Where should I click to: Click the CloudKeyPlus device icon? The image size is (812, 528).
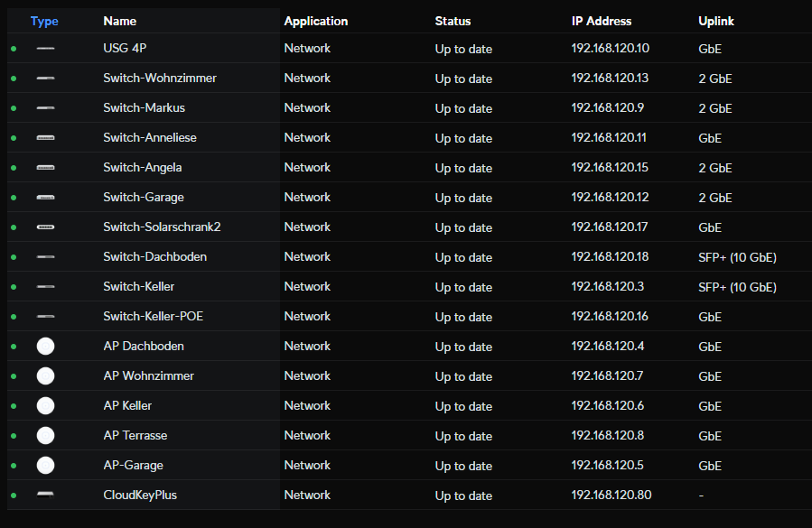pyautogui.click(x=45, y=496)
